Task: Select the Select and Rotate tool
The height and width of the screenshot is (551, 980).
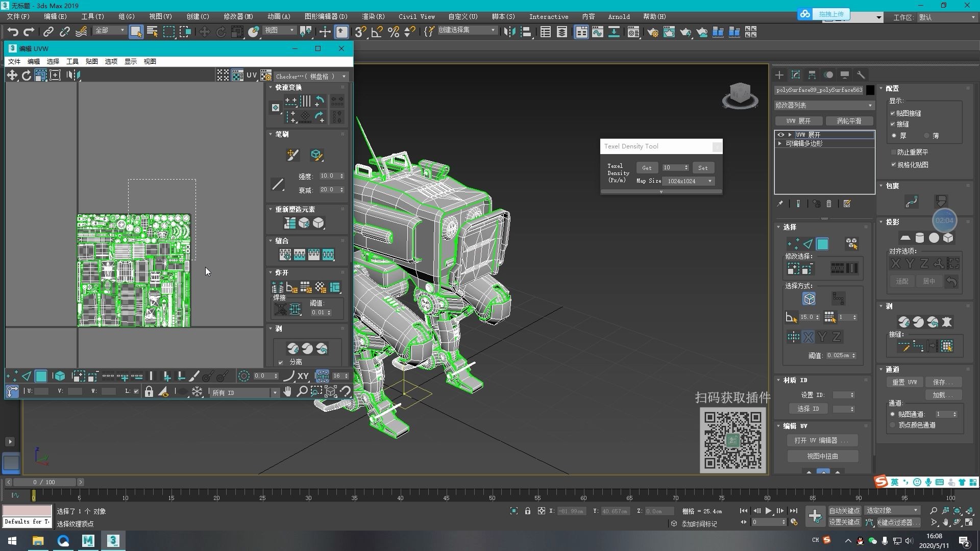Action: (x=220, y=32)
